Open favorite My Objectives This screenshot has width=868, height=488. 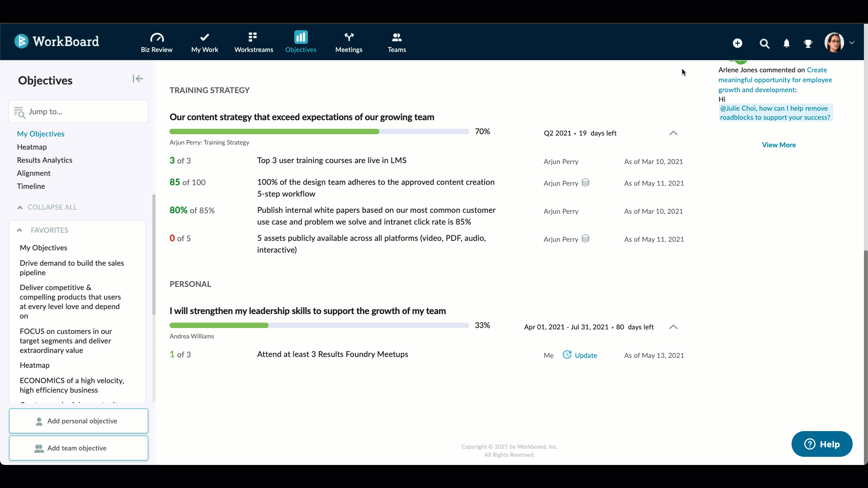tap(43, 248)
